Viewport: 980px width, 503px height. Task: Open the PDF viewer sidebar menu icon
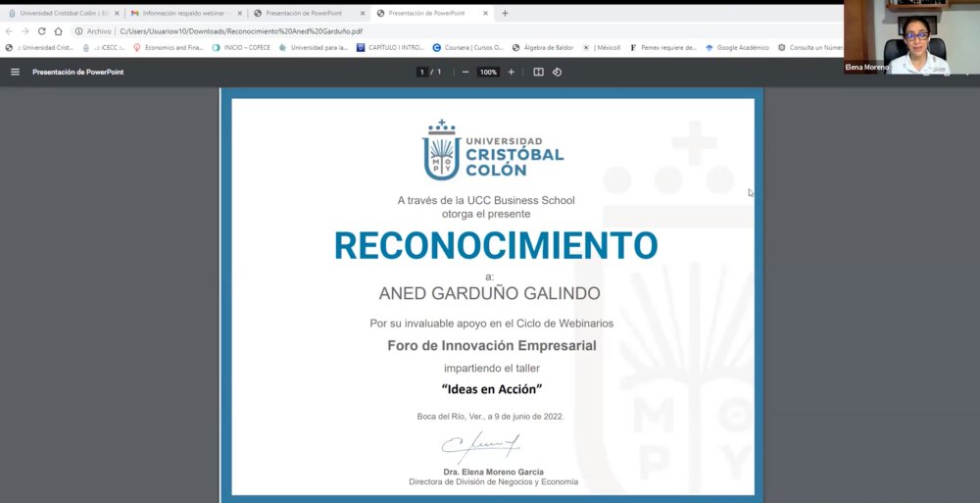pos(15,72)
